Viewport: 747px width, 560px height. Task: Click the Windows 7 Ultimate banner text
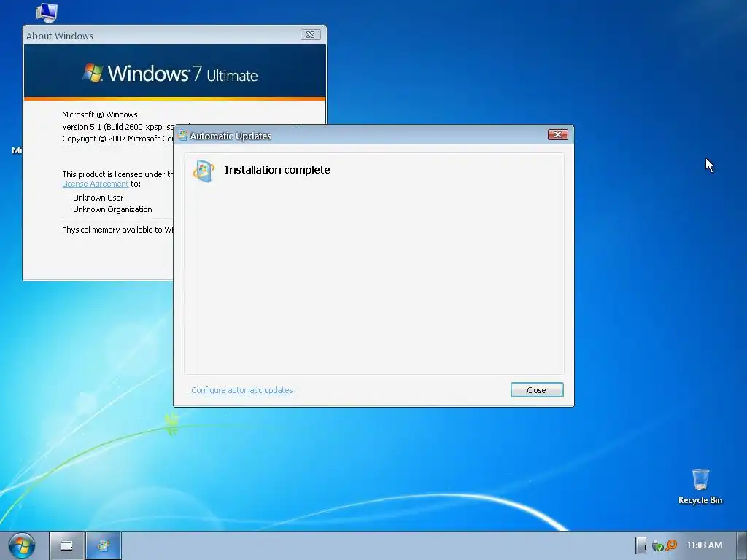tap(182, 74)
